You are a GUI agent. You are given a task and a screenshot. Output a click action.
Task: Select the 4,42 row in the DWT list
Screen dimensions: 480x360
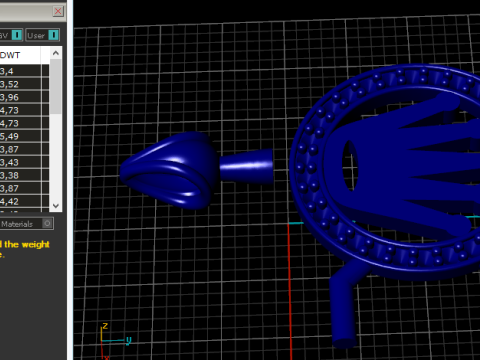pyautogui.click(x=24, y=201)
